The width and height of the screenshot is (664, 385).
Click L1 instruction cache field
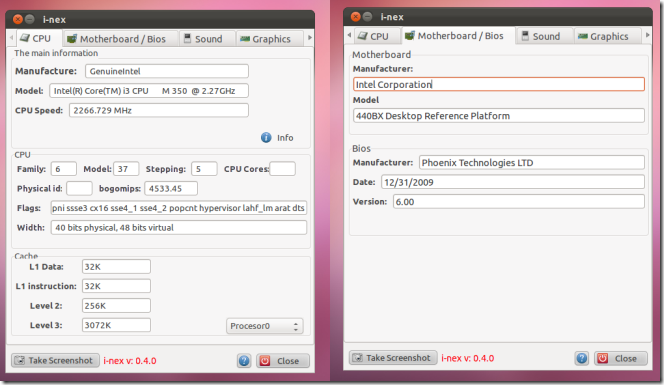coord(116,286)
